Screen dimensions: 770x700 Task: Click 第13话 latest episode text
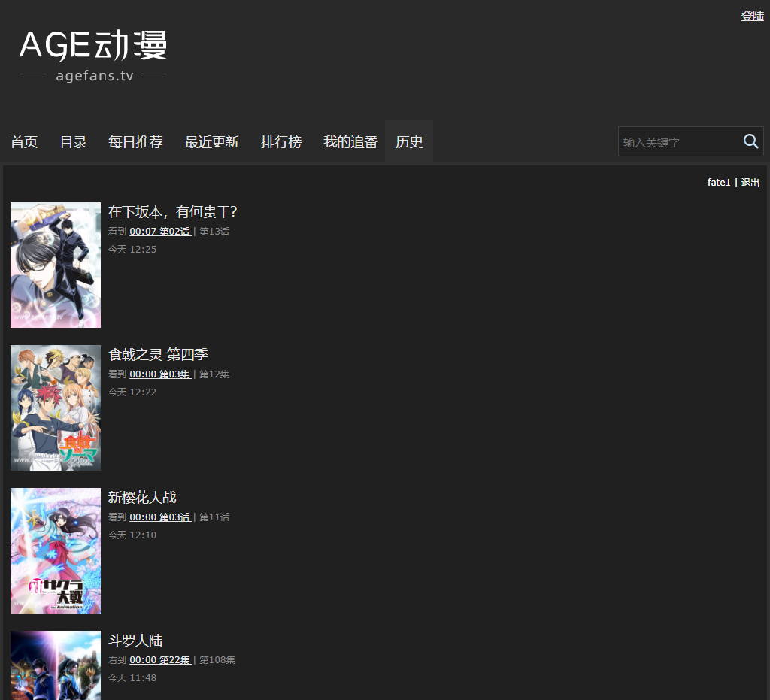click(x=214, y=232)
